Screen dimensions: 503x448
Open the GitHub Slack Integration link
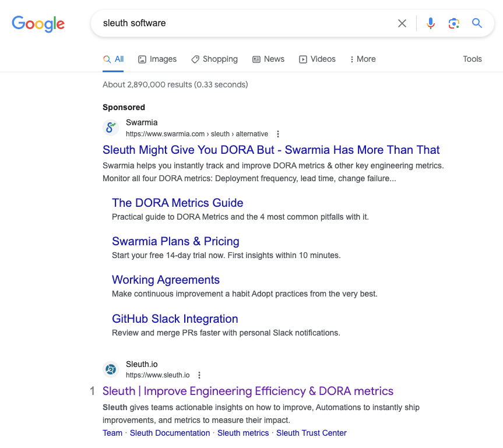pyautogui.click(x=175, y=319)
